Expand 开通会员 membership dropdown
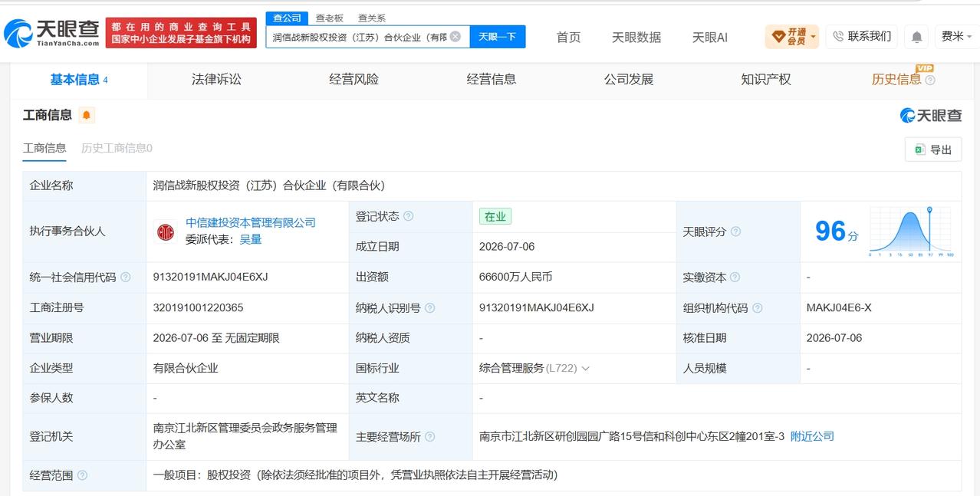 tap(792, 36)
